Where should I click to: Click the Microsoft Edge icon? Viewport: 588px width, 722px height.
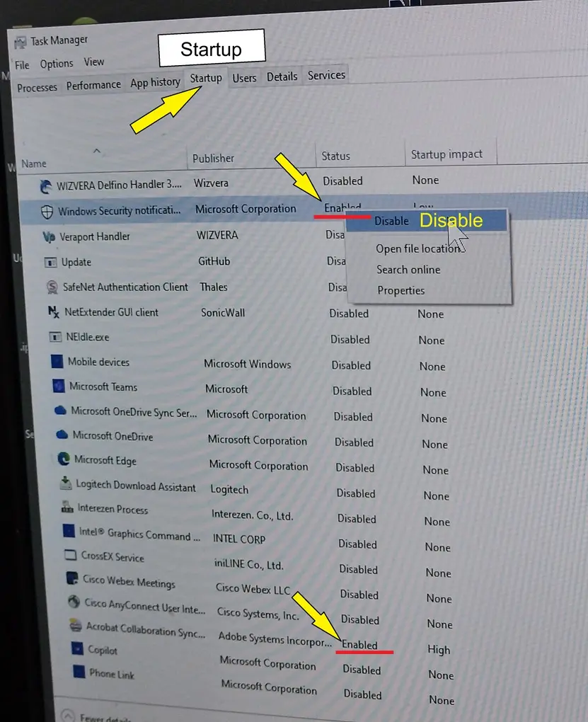tap(64, 459)
